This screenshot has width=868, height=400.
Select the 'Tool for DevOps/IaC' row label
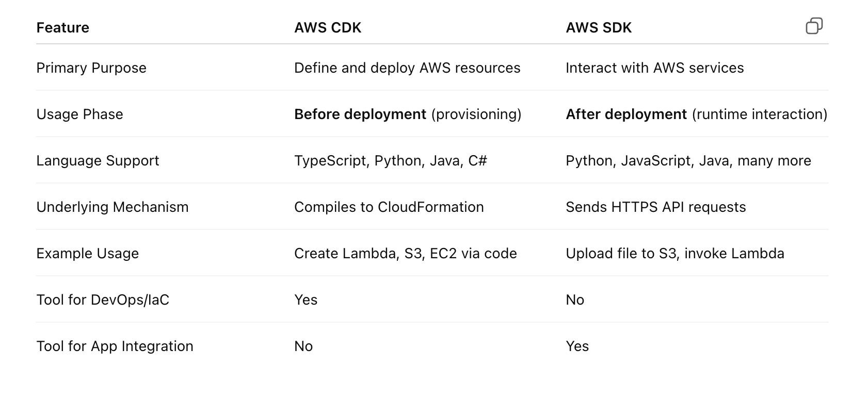[x=103, y=300]
